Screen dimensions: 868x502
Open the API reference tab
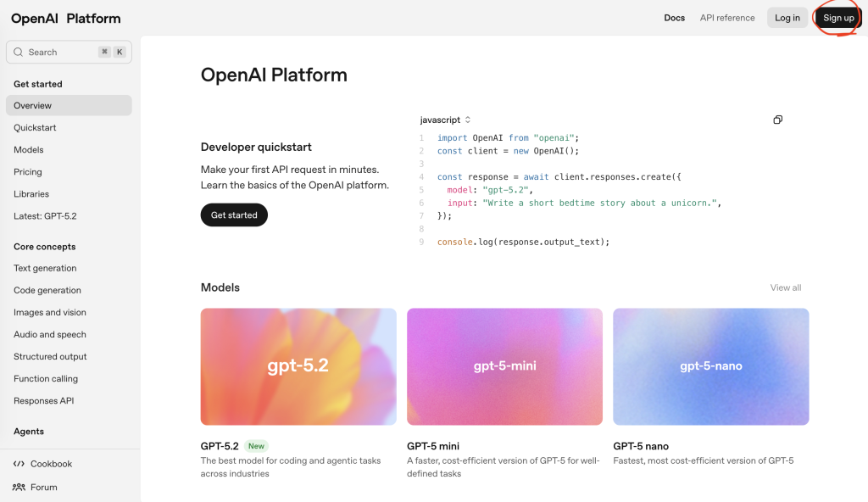pos(727,18)
